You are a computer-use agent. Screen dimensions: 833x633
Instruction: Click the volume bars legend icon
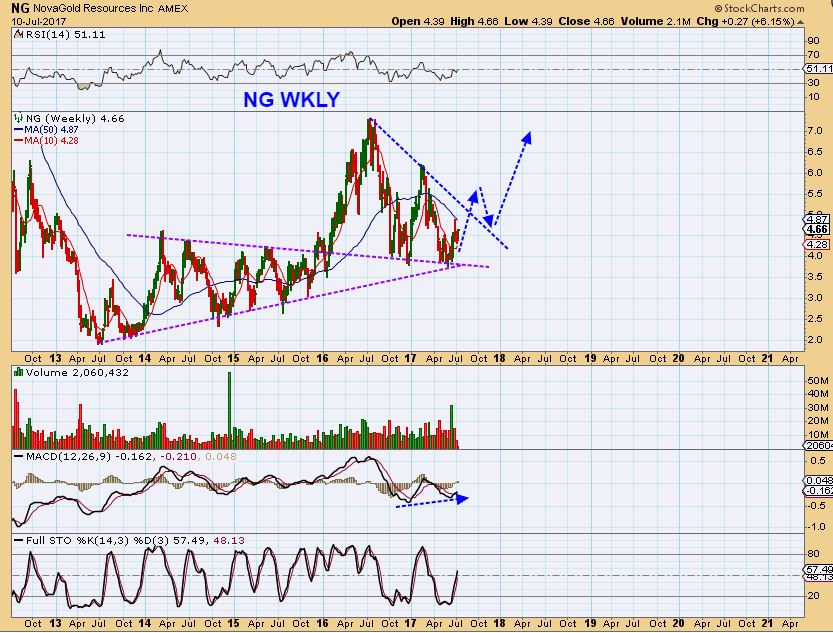(19, 372)
